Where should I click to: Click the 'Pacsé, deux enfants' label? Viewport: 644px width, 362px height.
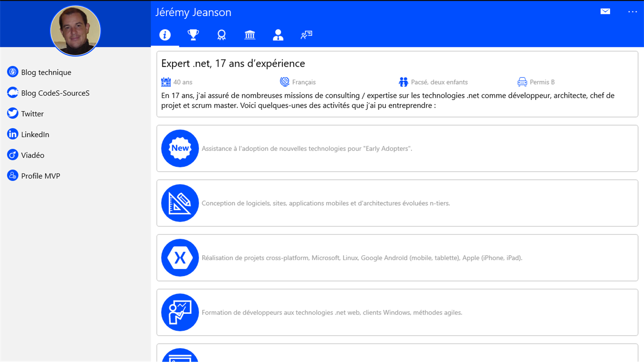tap(440, 82)
